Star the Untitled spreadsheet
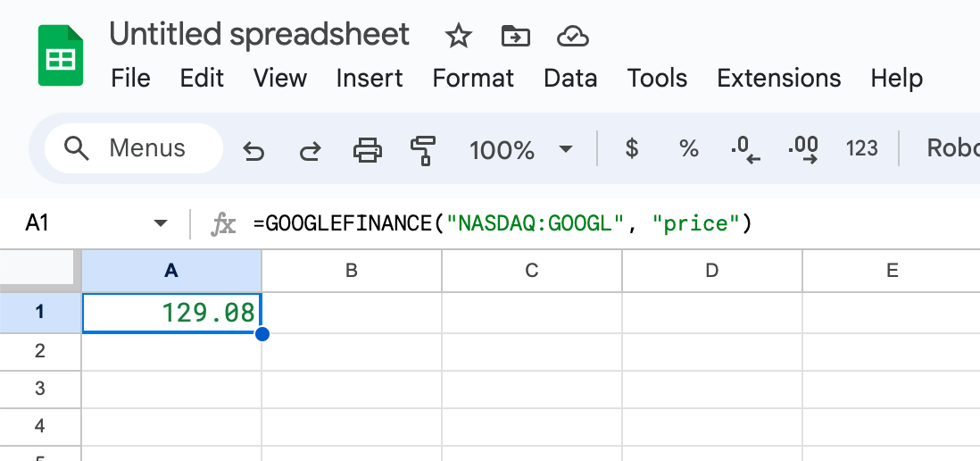Image resolution: width=980 pixels, height=461 pixels. click(x=459, y=36)
